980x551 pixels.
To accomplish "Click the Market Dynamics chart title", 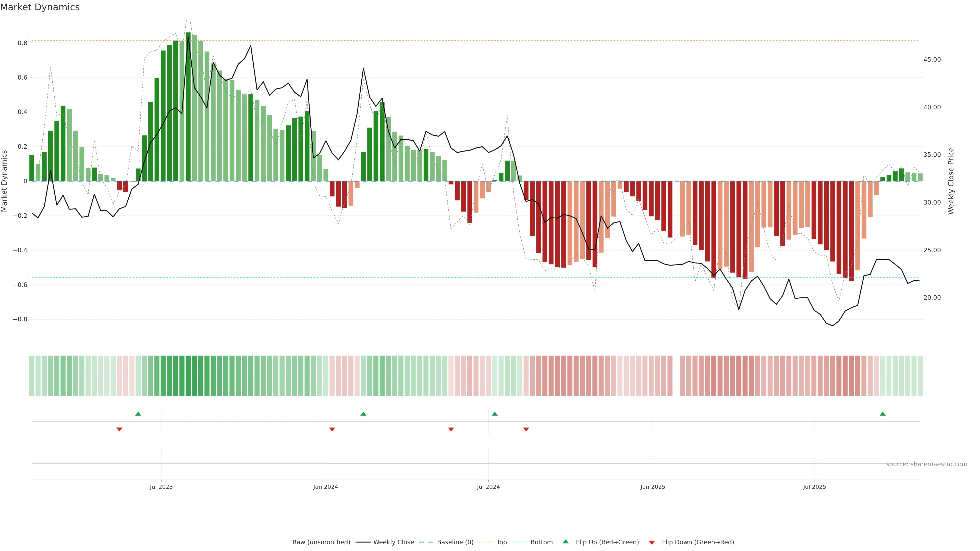I will [40, 7].
